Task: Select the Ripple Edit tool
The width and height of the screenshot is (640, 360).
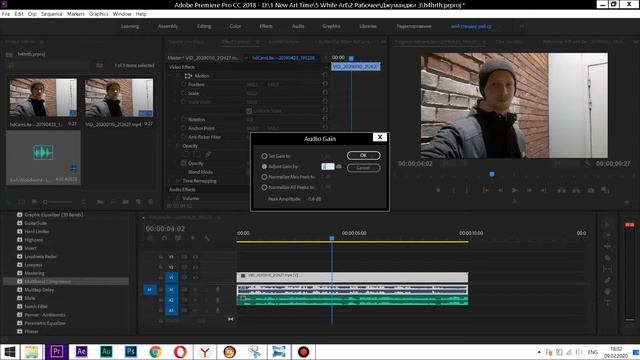Action: [x=607, y=246]
